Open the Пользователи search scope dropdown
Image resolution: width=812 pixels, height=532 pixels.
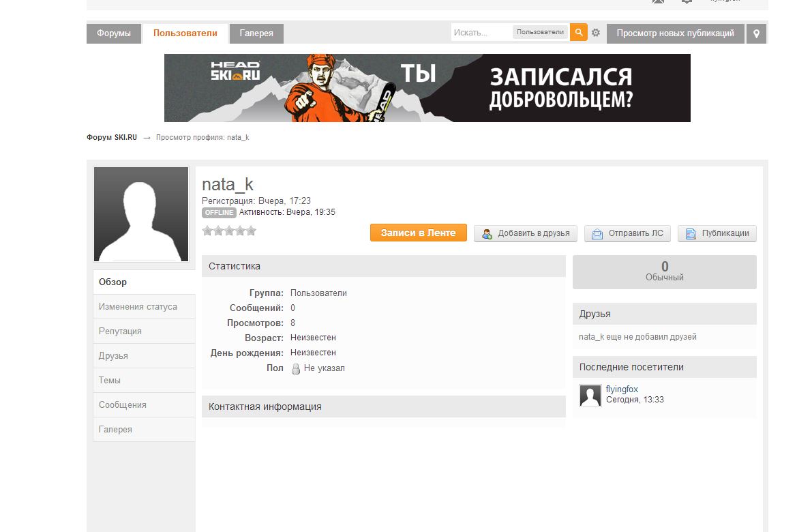pyautogui.click(x=540, y=32)
